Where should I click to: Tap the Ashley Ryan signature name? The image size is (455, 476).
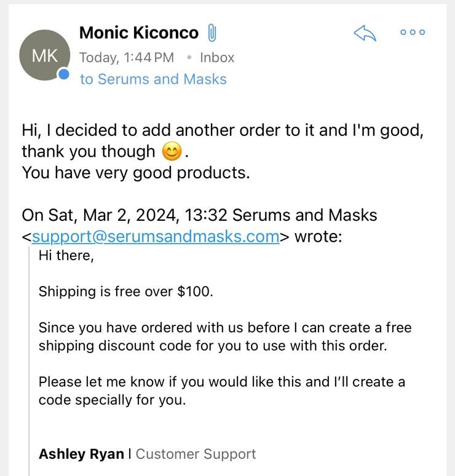coord(81,454)
